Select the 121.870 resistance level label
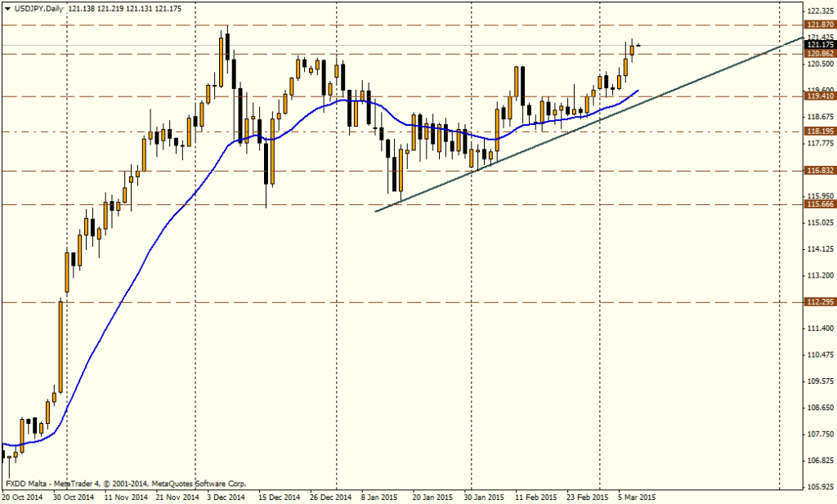 click(818, 26)
